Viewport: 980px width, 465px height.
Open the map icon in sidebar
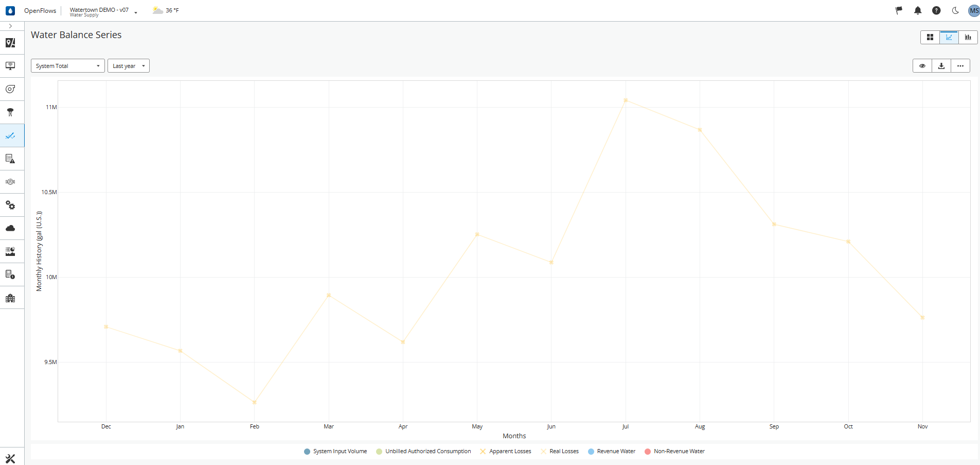(x=10, y=43)
